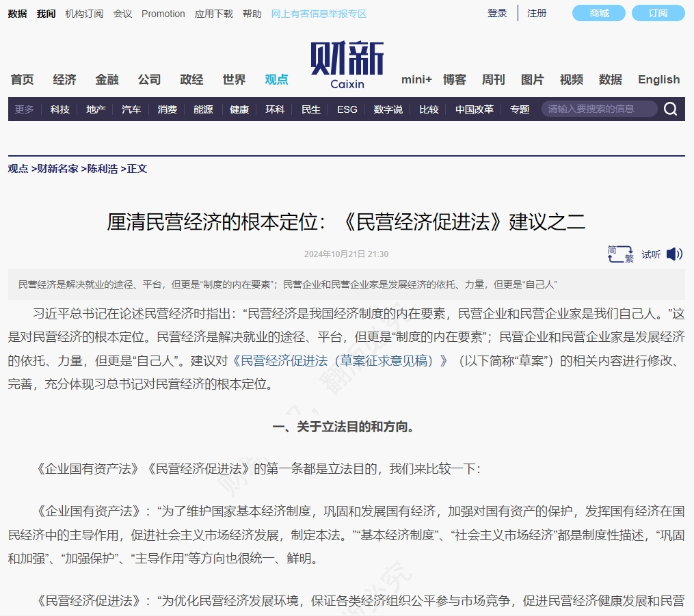This screenshot has width=694, height=616.
Task: Click the 试听 audio preview icon
Action: point(650,254)
